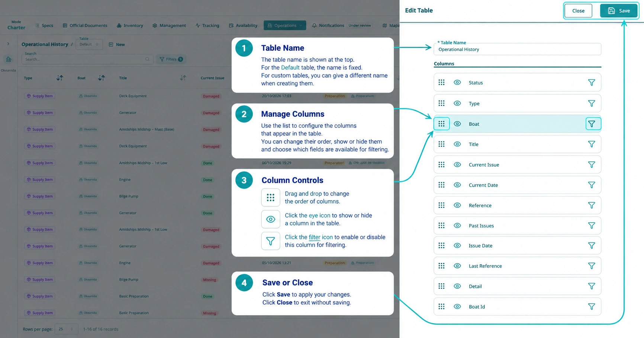Click sort icon next to Type header

59,78
